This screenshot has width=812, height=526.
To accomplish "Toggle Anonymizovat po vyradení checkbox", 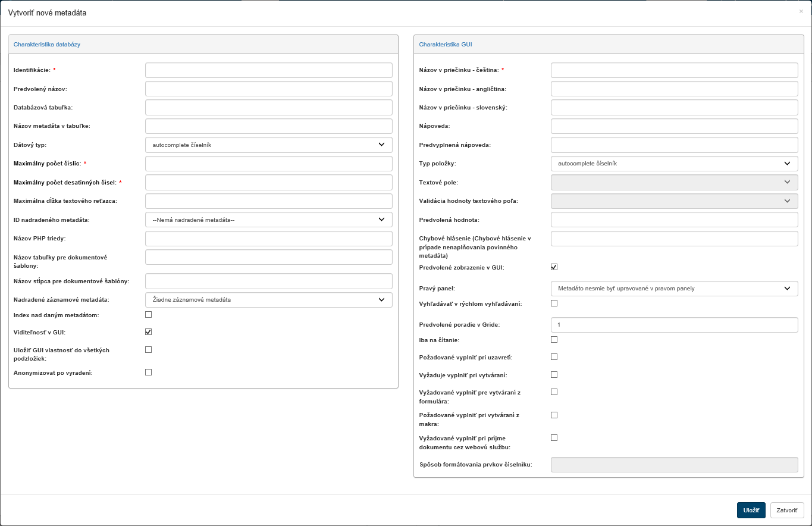I will pyautogui.click(x=149, y=372).
